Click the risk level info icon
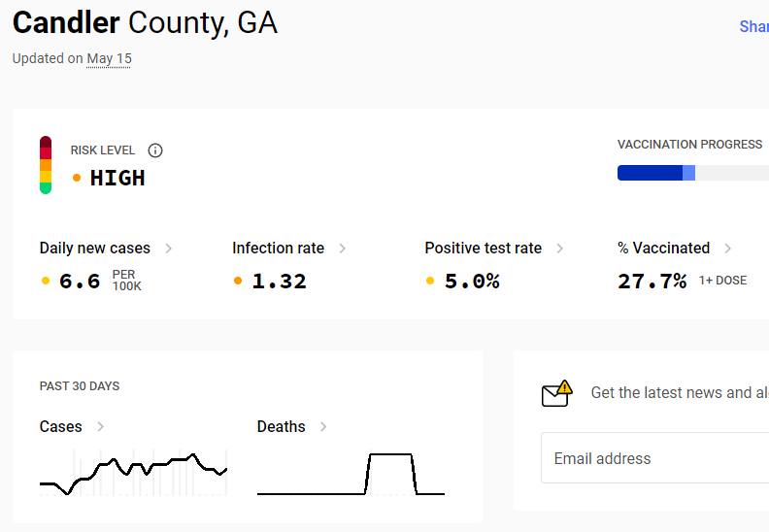 click(155, 150)
